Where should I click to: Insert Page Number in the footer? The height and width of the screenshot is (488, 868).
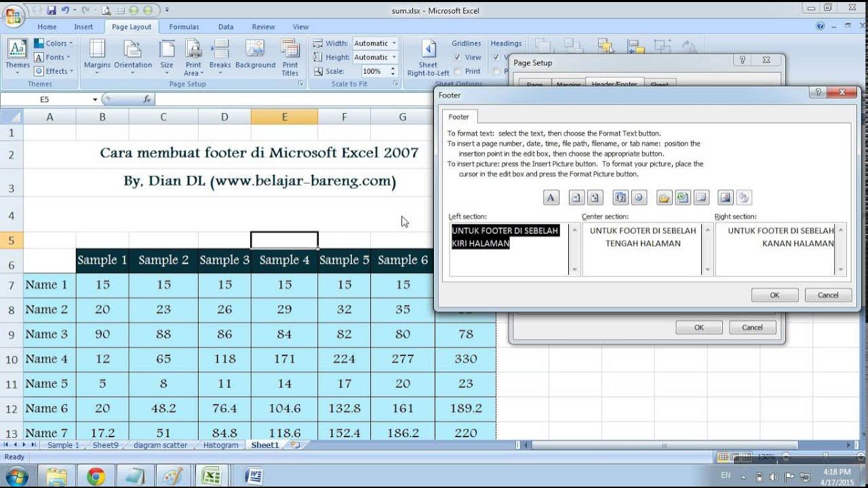[576, 198]
